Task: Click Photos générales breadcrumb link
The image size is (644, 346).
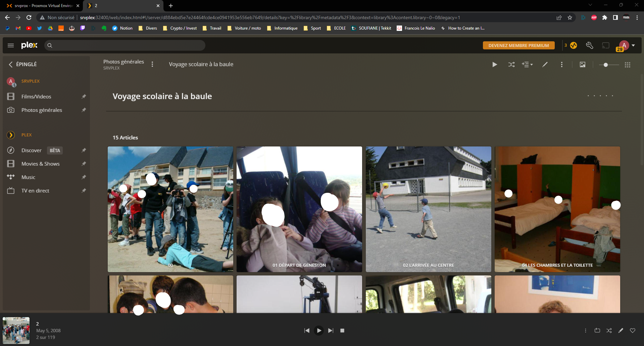Action: [x=123, y=62]
